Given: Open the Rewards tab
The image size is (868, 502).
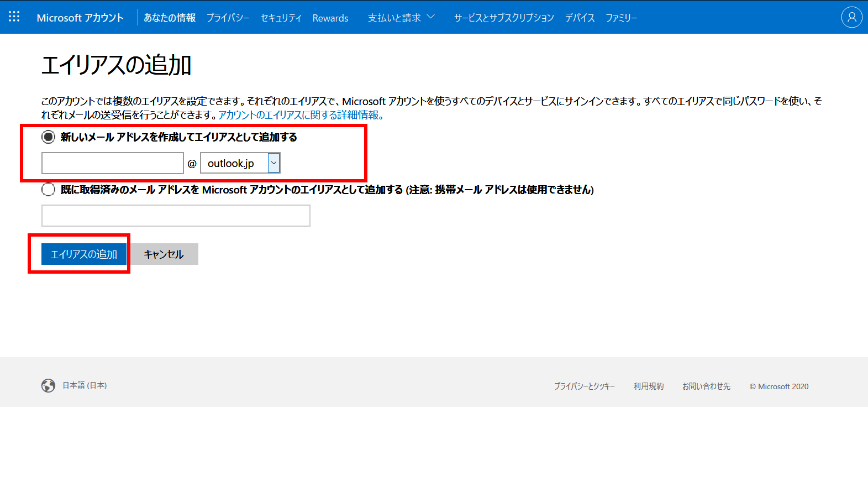Looking at the screenshot, I should [330, 18].
